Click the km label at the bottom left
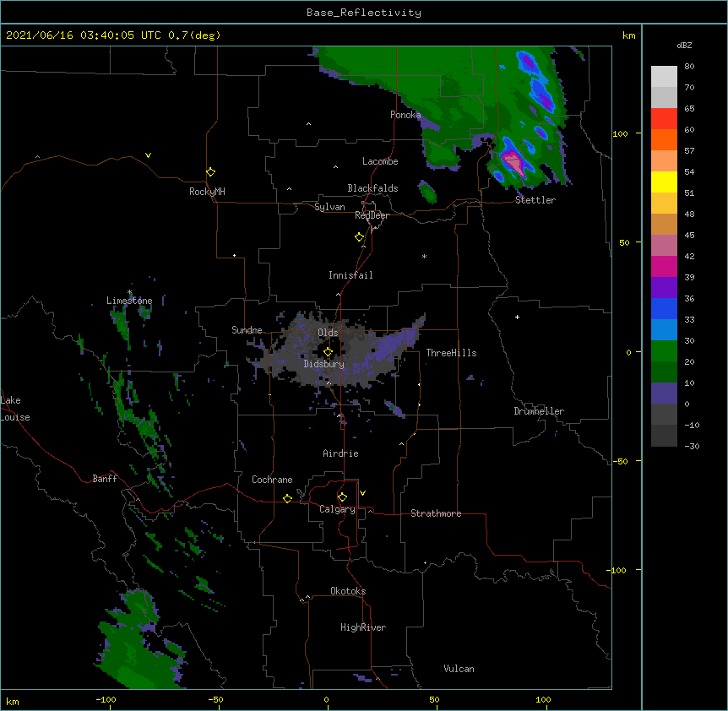This screenshot has height=711, width=728. point(13,702)
